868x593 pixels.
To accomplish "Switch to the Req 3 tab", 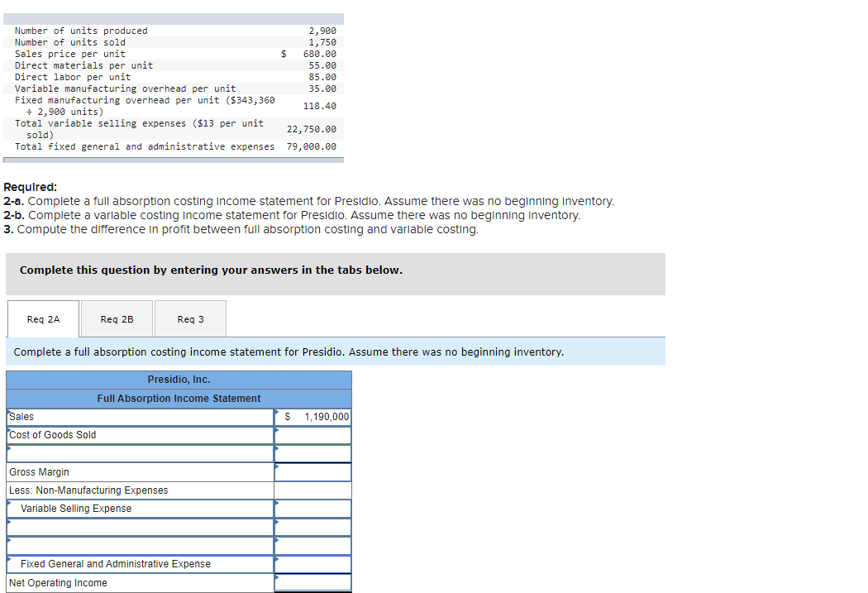I will click(x=189, y=318).
